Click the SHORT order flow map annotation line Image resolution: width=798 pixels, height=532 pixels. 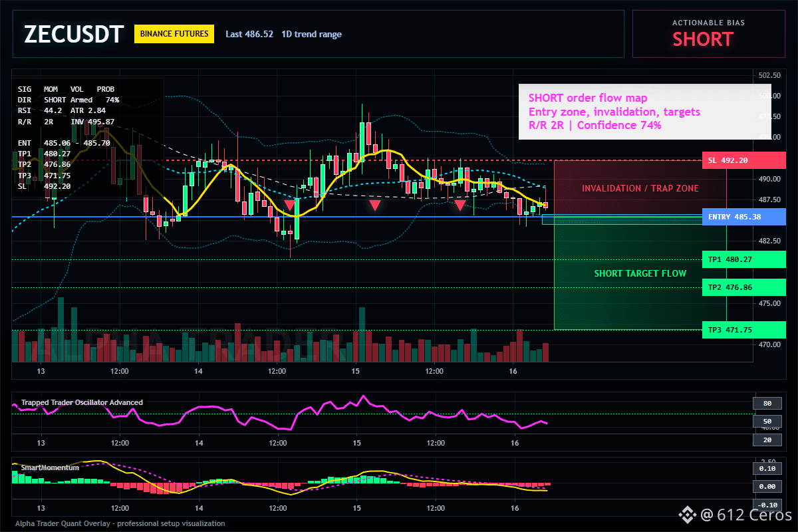coord(588,98)
